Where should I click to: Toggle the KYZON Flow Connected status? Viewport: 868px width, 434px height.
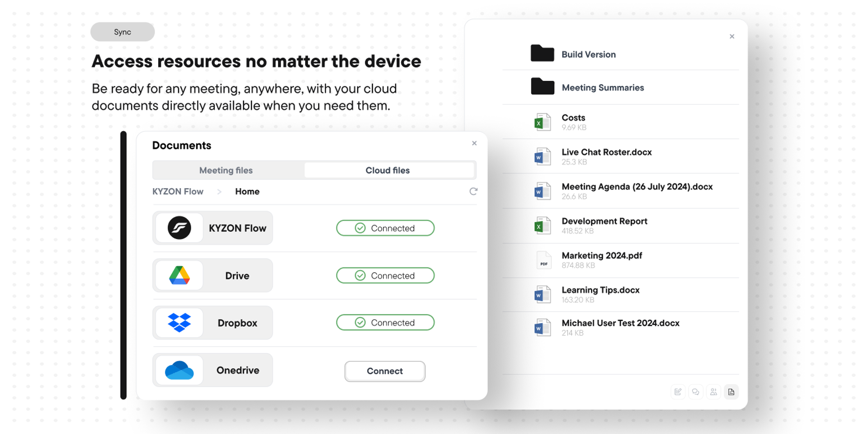point(385,228)
